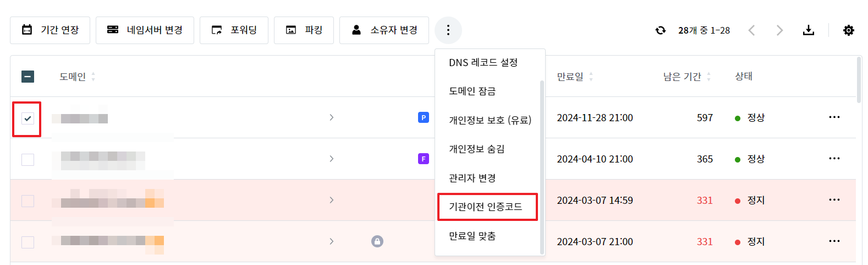
Task: Expand first domain row chevron
Action: pyautogui.click(x=332, y=117)
